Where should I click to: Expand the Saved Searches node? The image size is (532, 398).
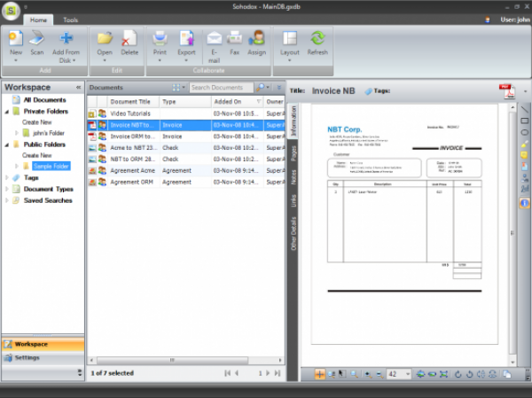(x=6, y=200)
